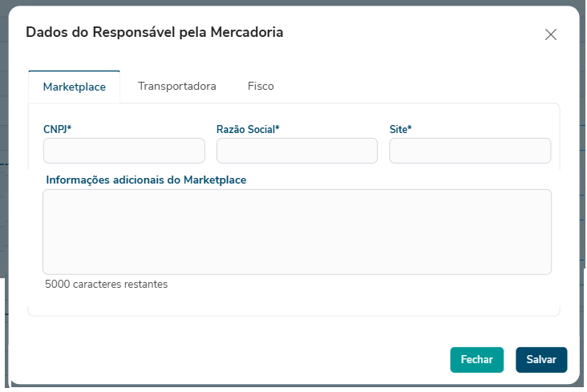Click the Informações adicionais do Marketplace label
The height and width of the screenshot is (392, 587).
point(146,180)
